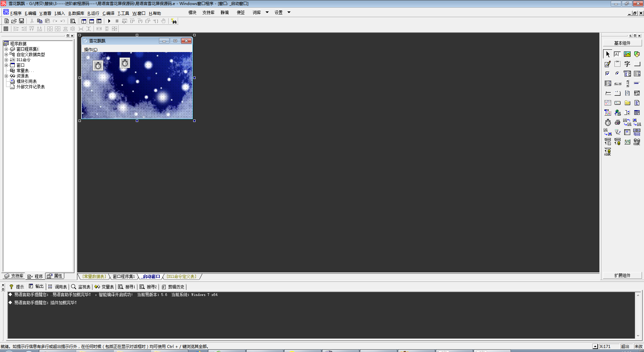Toggle the work panel display toolbar button
644x352 pixels.
(84, 21)
